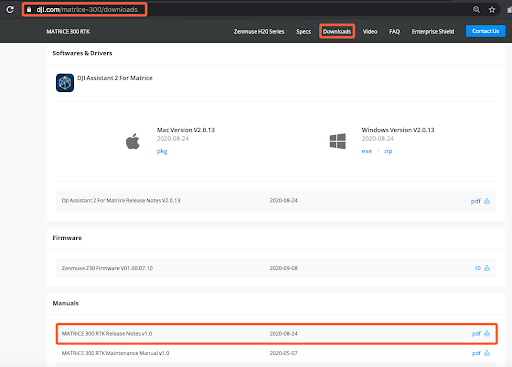Image resolution: width=512 pixels, height=367 pixels.
Task: Click DJI Assistant 2 For Matrice Release Notes text
Action: pyautogui.click(x=121, y=200)
